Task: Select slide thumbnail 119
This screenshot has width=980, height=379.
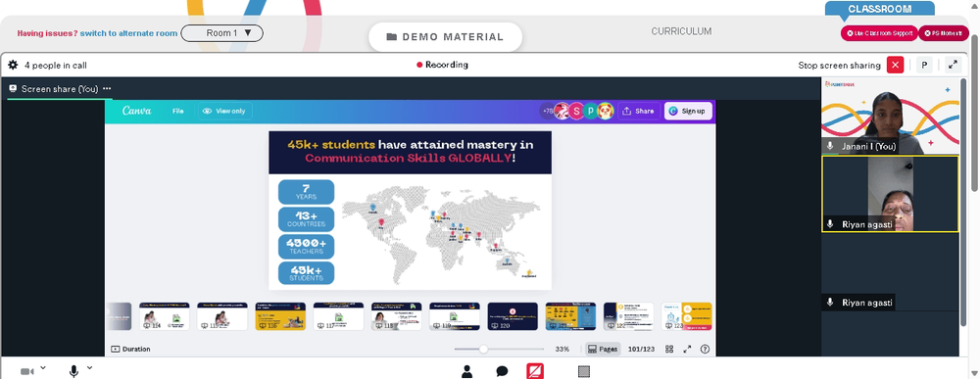Action: pos(455,316)
